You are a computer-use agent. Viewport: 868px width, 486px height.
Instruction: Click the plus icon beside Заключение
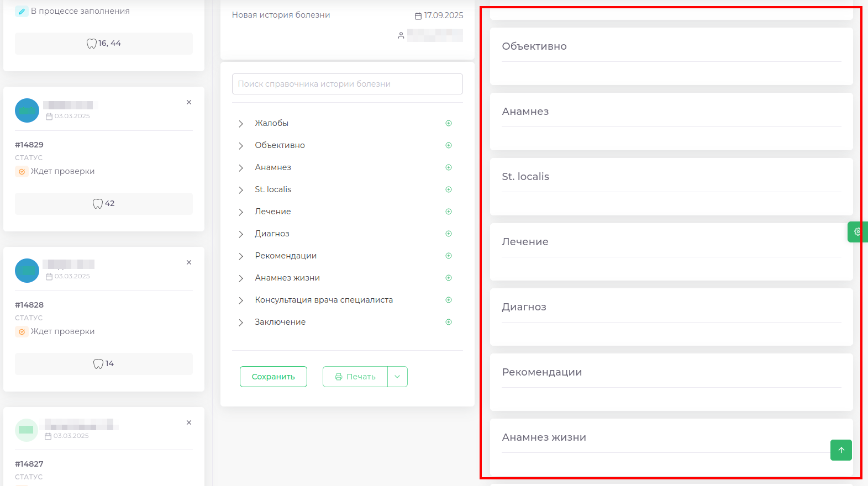449,321
